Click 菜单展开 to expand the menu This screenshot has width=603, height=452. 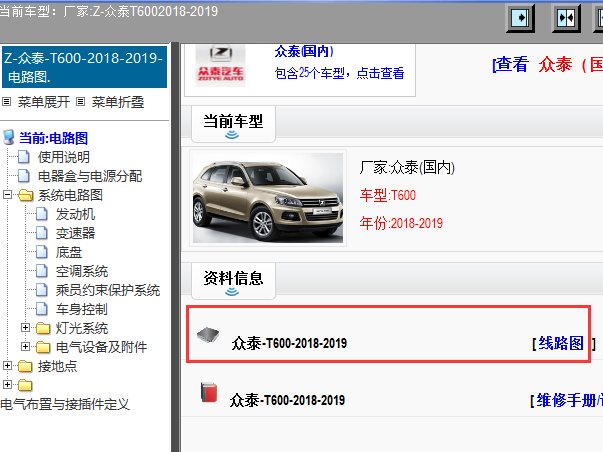click(44, 102)
